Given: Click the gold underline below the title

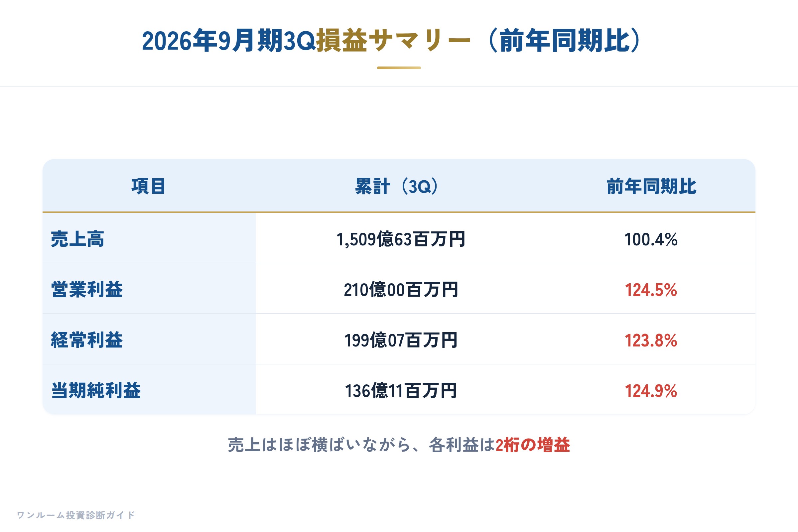Looking at the screenshot, I should coord(399,68).
